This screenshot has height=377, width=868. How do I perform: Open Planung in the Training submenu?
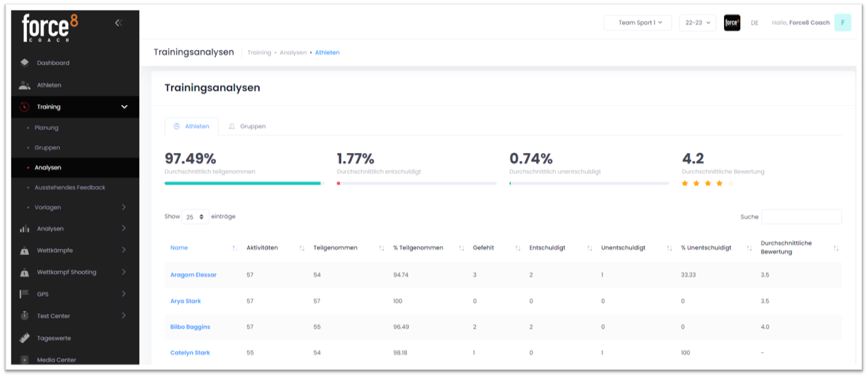pyautogui.click(x=47, y=127)
